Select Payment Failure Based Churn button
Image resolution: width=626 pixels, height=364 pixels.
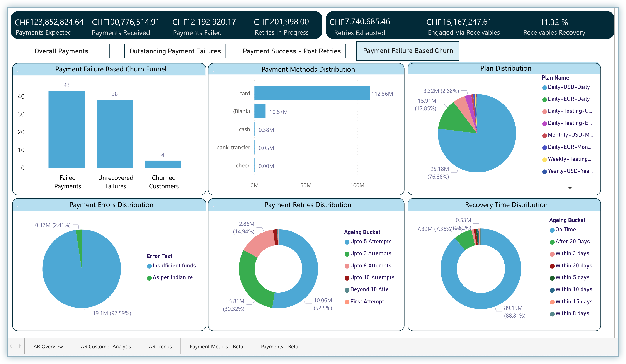click(408, 51)
